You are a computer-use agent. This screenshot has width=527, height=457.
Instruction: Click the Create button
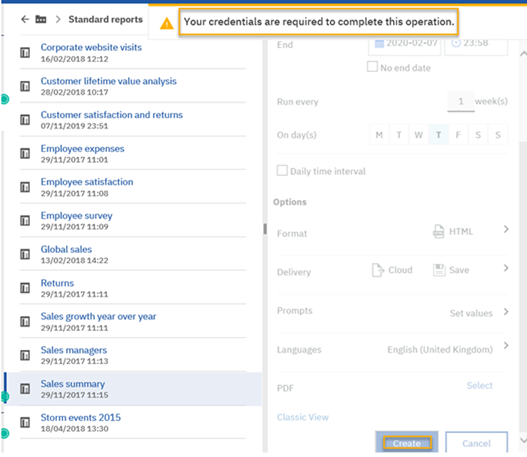pyautogui.click(x=407, y=443)
